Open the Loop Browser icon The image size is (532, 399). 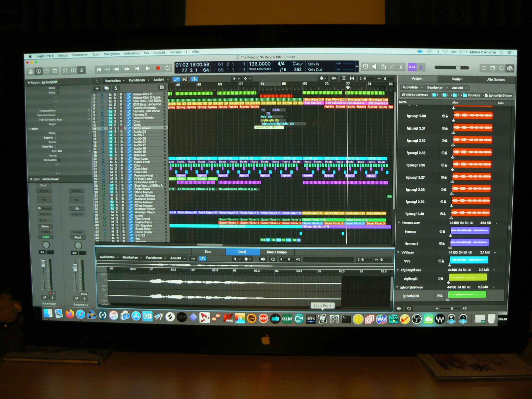501,68
